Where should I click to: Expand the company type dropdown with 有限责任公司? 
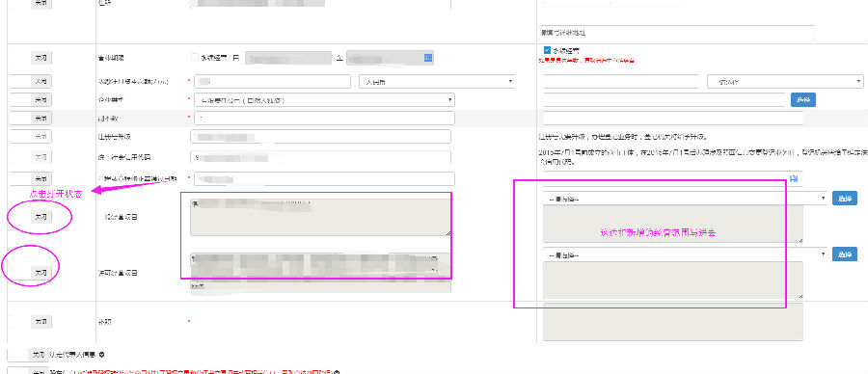click(324, 100)
